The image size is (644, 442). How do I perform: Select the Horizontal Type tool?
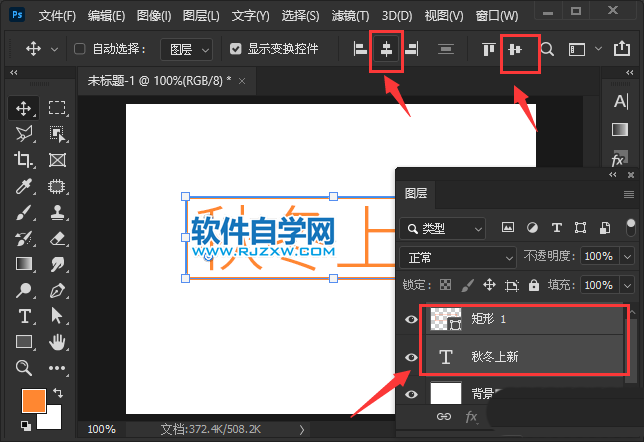click(24, 316)
